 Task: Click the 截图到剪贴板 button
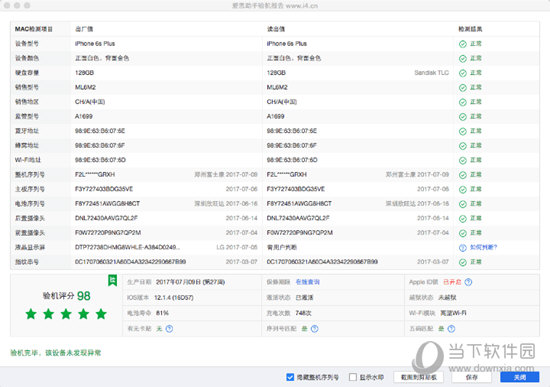418,377
